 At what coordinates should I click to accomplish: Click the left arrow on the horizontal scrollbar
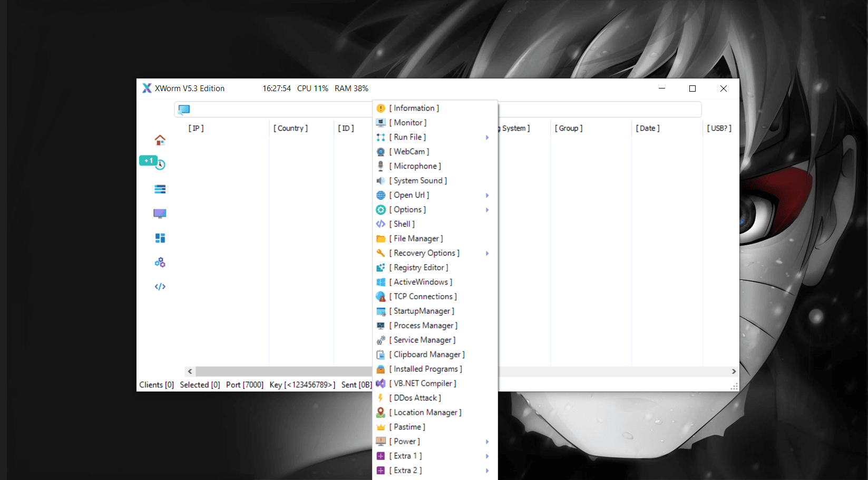point(190,371)
